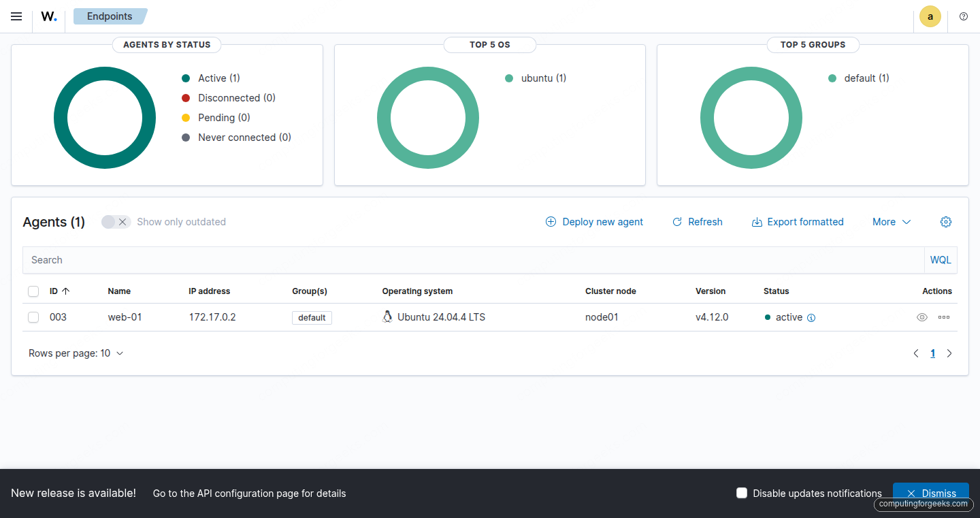Refresh the agents list
Screen dimensions: 980x518
(x=697, y=221)
